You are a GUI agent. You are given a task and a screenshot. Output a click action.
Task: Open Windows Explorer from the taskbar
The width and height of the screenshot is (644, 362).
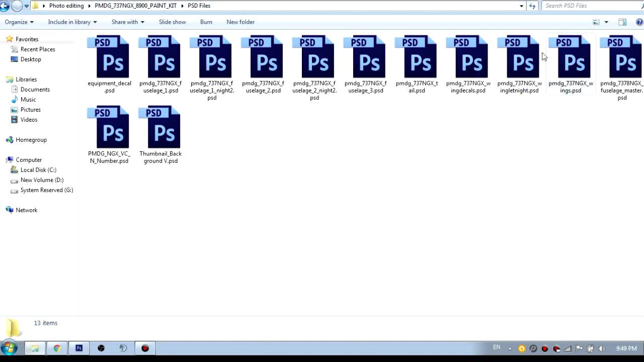click(35, 348)
